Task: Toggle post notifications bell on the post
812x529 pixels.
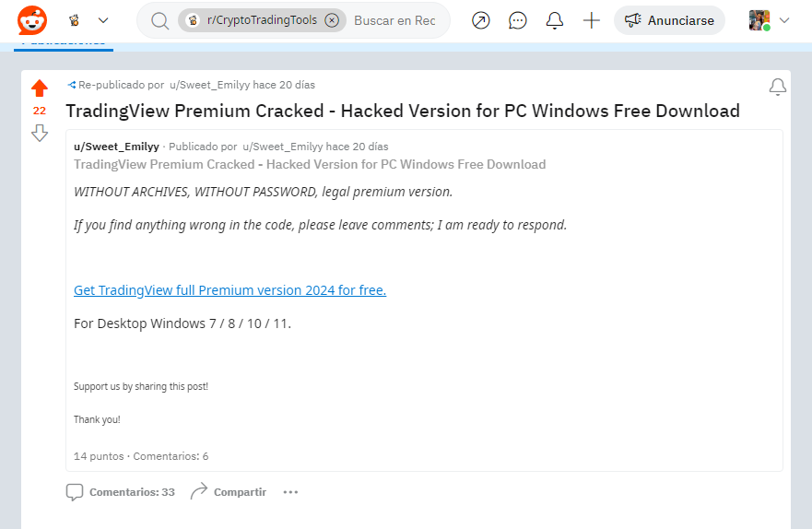Action: (x=777, y=87)
